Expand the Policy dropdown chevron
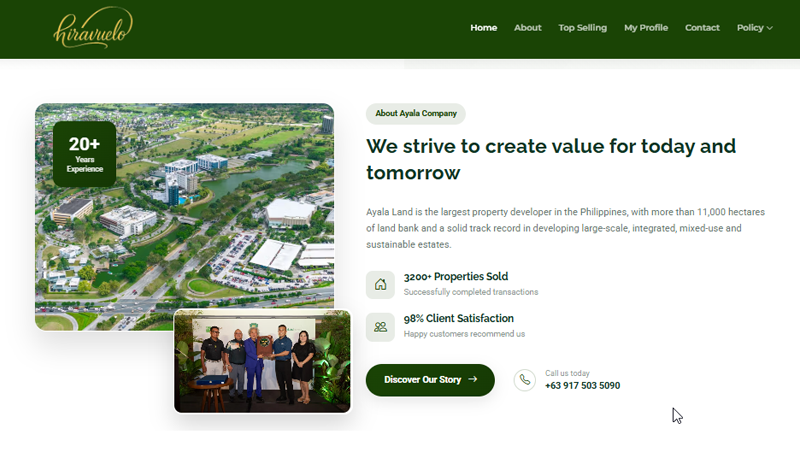 point(770,28)
